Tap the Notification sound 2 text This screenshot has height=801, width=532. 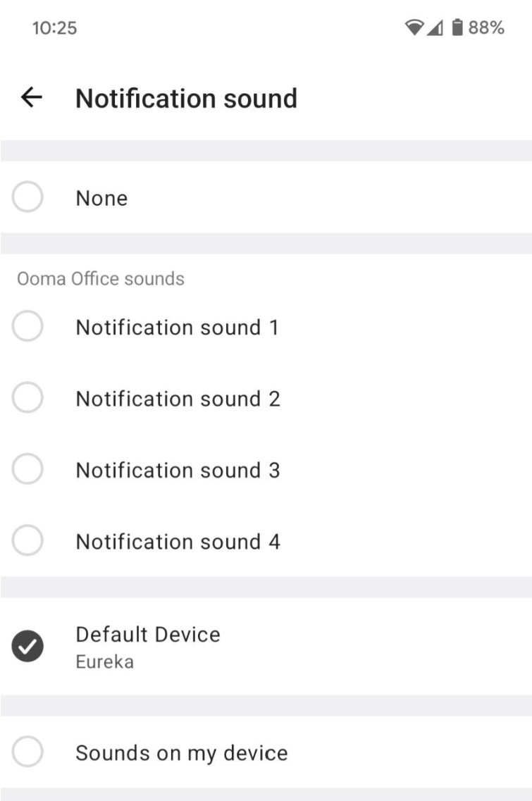pyautogui.click(x=178, y=399)
